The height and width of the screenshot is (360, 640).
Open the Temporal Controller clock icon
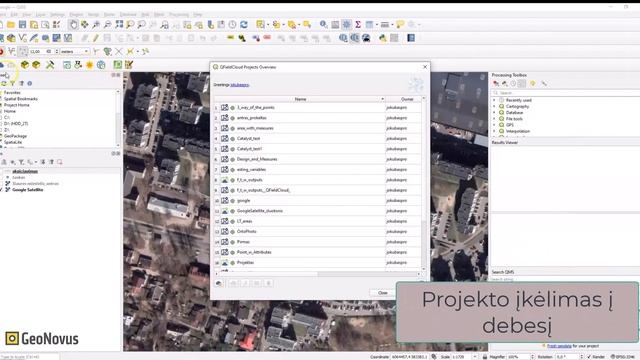tap(232, 25)
